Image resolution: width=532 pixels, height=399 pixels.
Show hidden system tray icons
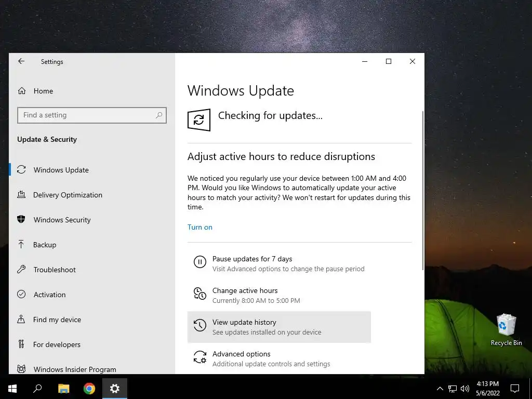[440, 389]
